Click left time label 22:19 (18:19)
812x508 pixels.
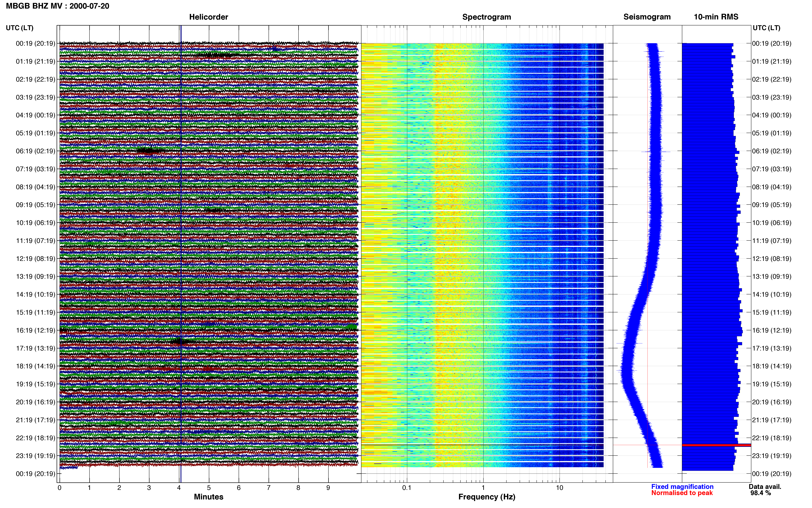click(35, 438)
